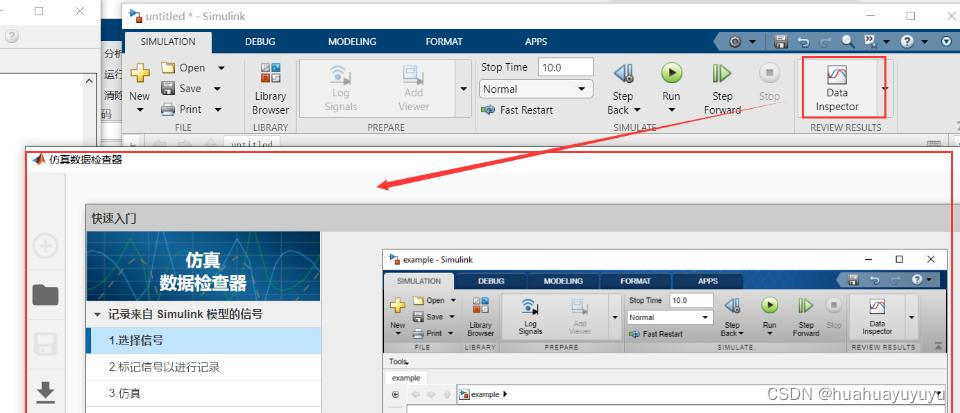This screenshot has width=960, height=413.
Task: Click the Step Back icon in untitled Simulink ribbon
Action: pos(623,74)
